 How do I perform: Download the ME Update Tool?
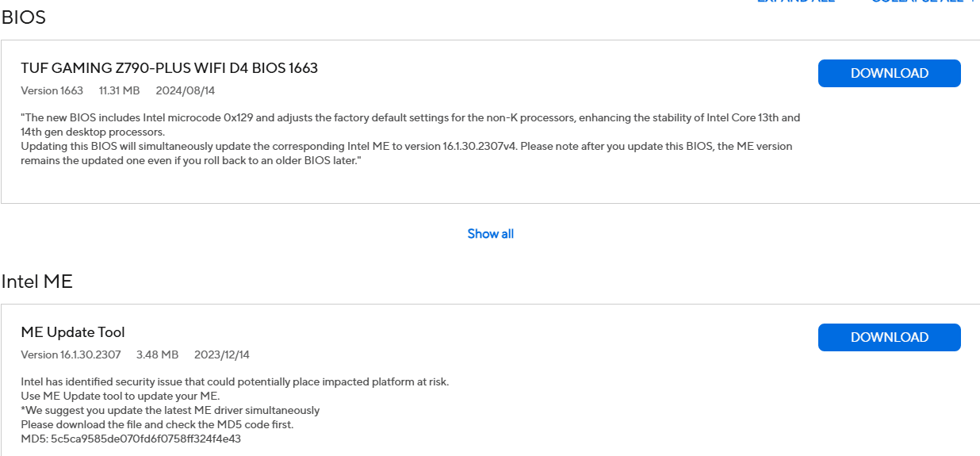click(x=889, y=337)
